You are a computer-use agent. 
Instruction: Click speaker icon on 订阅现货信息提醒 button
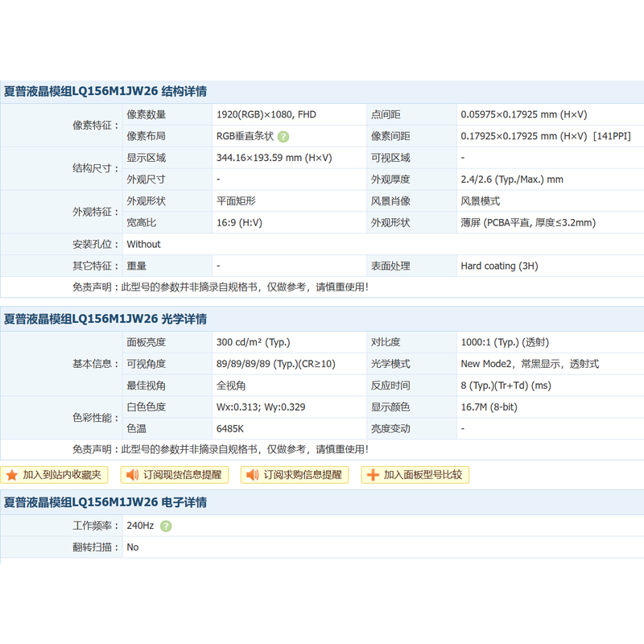tap(132, 475)
